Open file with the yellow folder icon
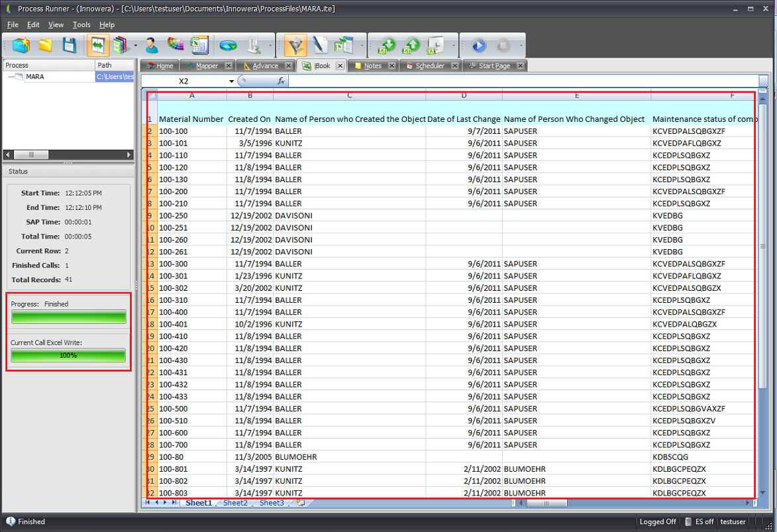777x532 pixels. point(45,45)
